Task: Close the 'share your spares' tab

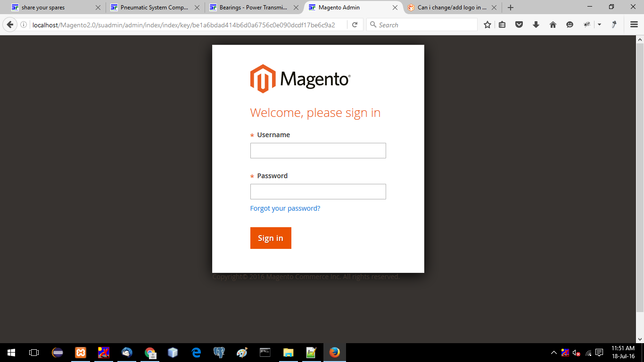Action: click(98, 8)
